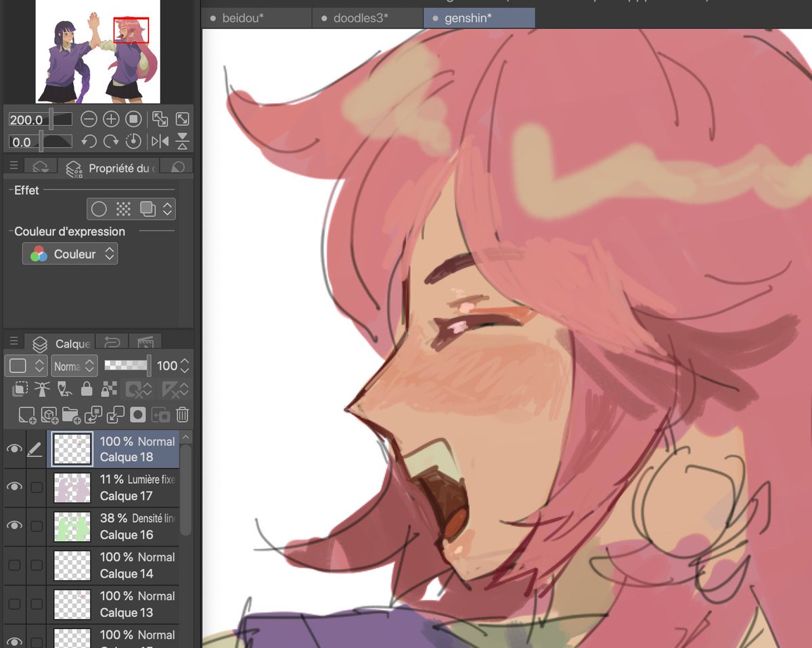Reset canvas rotation in Navigator
Image resolution: width=812 pixels, height=648 pixels.
click(133, 142)
